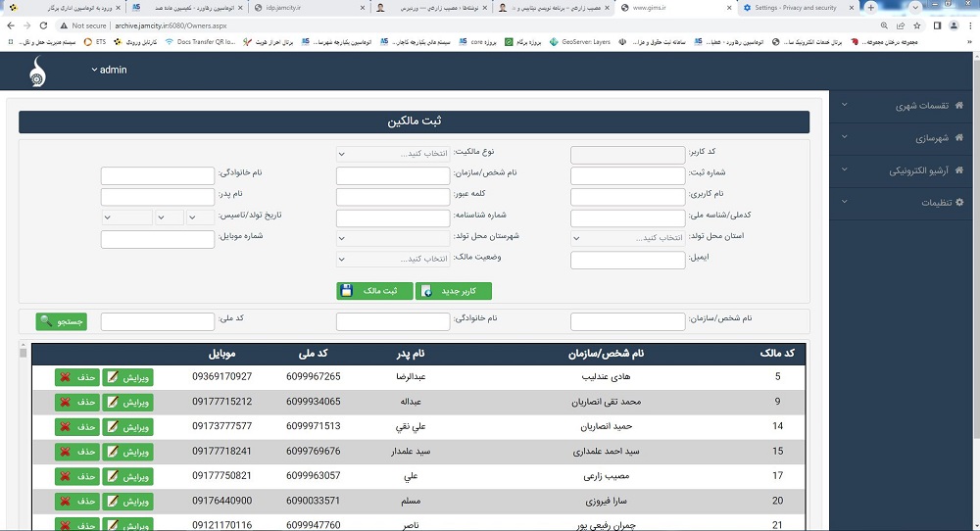
Task: Click the نام شخص/سازمان search field
Action: coord(627,321)
